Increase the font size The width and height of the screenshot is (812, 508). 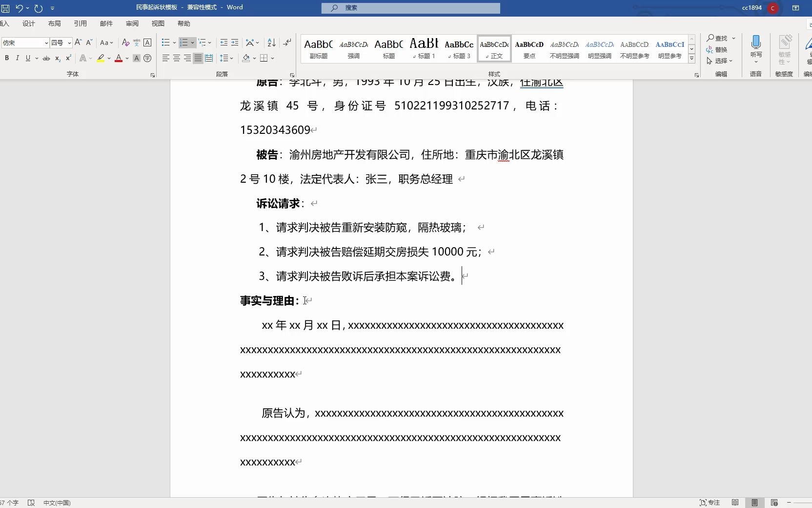click(x=78, y=42)
